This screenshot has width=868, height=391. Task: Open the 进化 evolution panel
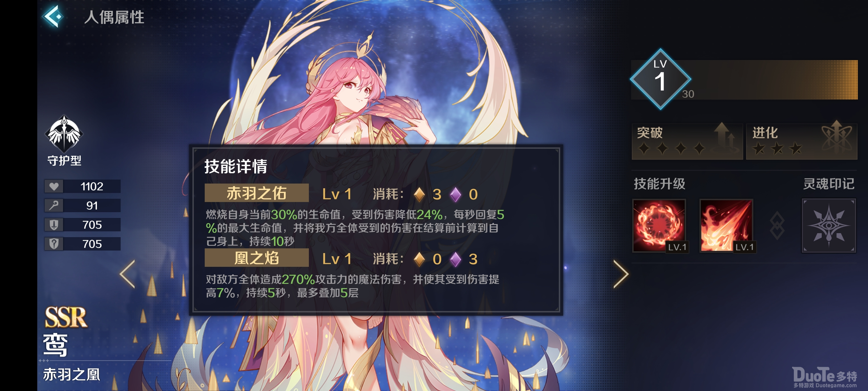pyautogui.click(x=802, y=142)
